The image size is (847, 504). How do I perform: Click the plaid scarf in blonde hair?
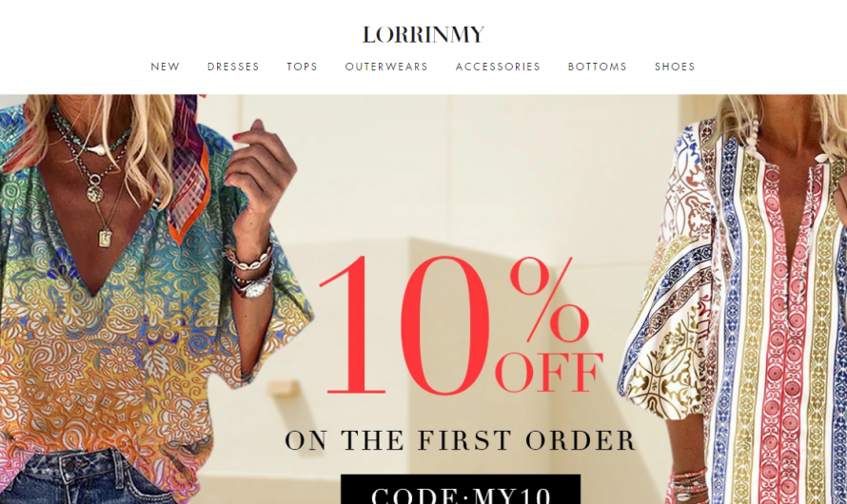coord(189,167)
